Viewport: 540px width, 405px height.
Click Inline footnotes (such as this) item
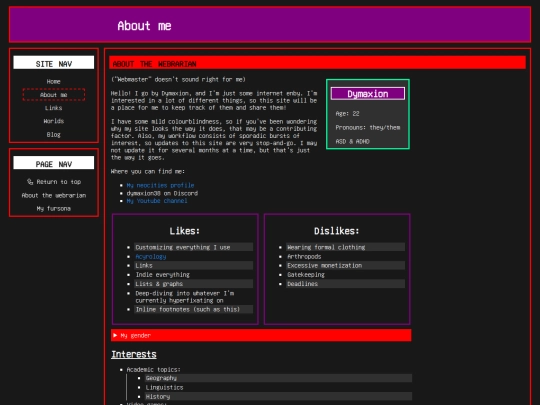click(194, 309)
